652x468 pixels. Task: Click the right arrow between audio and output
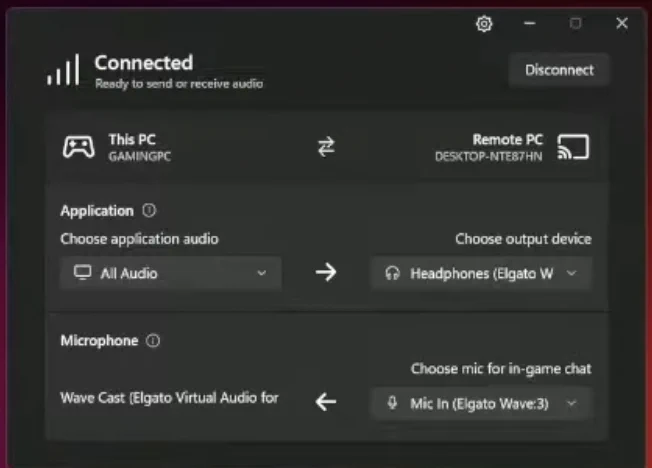pos(326,273)
